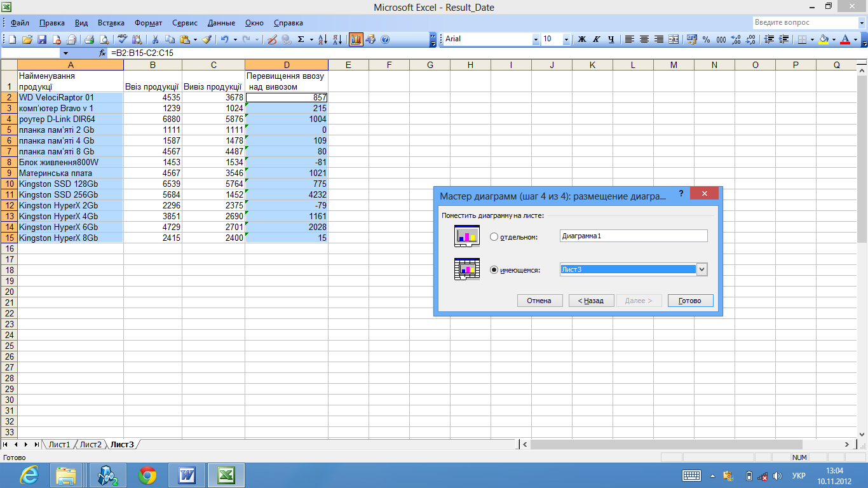
Task: Open the Формат menu
Action: (149, 23)
